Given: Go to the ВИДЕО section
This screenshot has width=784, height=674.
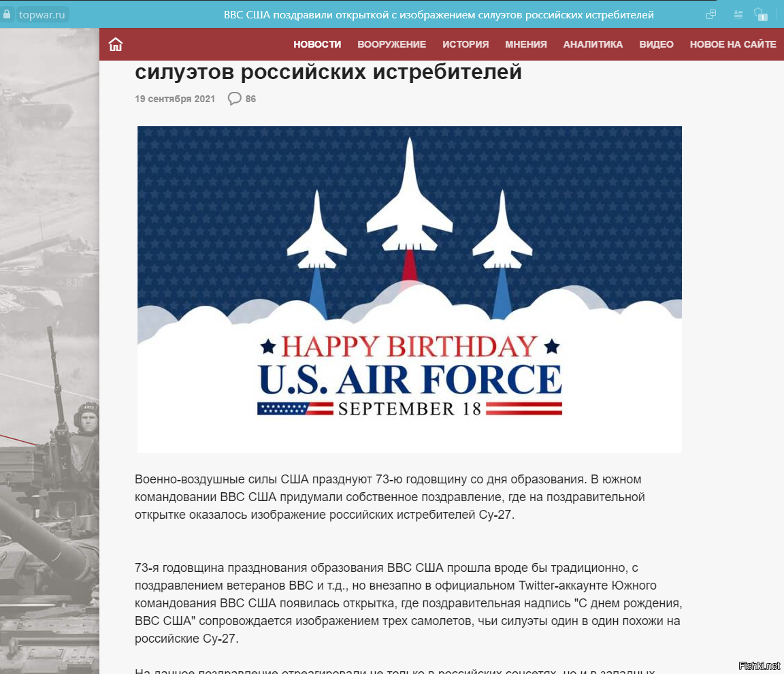Looking at the screenshot, I should tap(656, 44).
